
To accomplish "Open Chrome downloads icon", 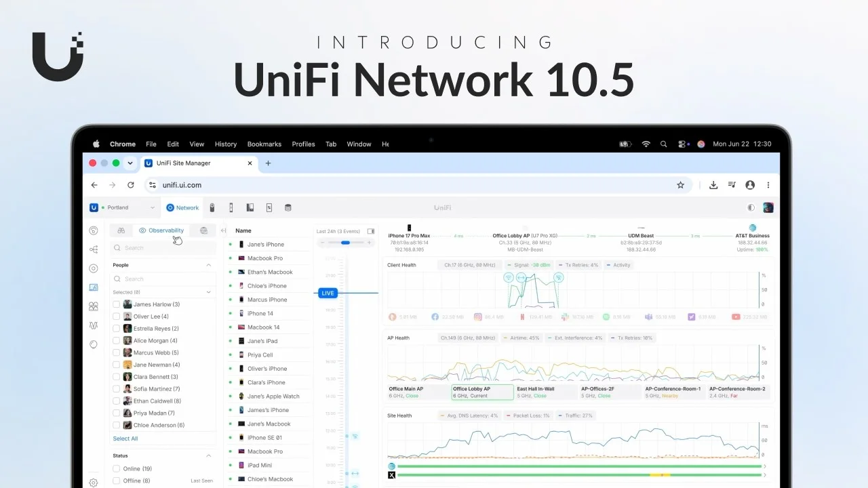I will [713, 185].
